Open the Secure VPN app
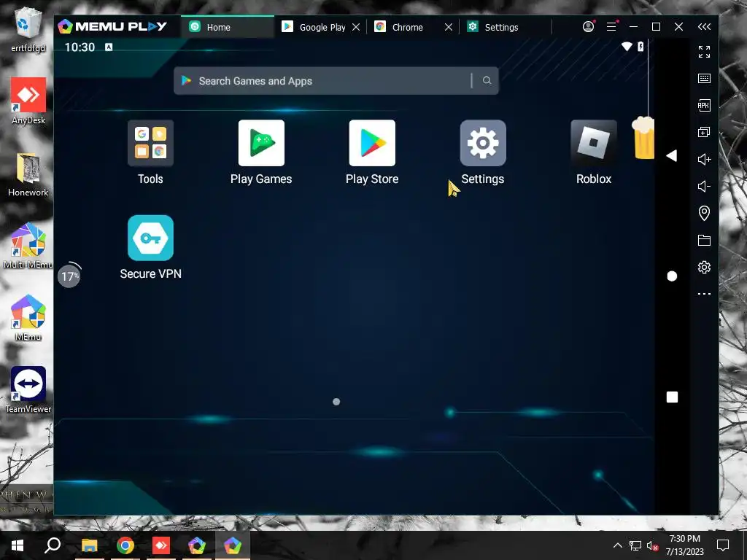This screenshot has width=747, height=560. click(150, 238)
